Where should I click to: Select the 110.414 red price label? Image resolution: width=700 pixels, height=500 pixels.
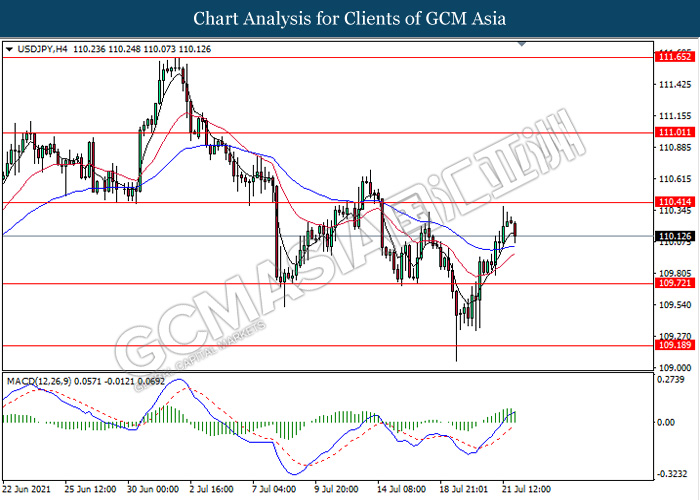675,202
